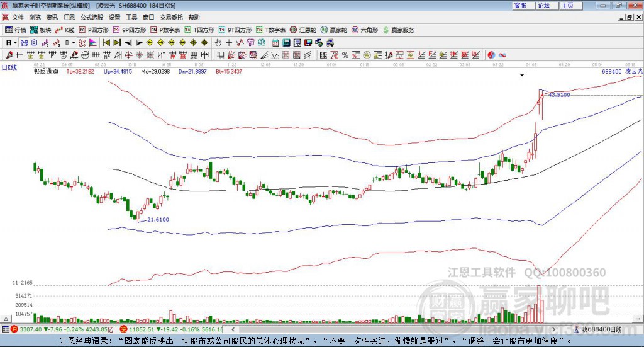Click the Tp=39.2182 value
This screenshot has width=644, height=347.
80,72
